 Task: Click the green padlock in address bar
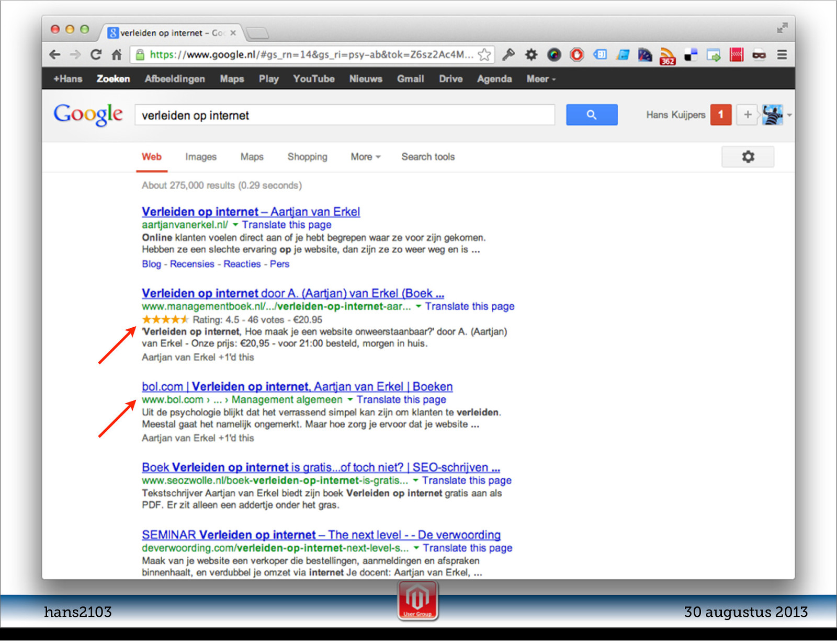click(140, 54)
